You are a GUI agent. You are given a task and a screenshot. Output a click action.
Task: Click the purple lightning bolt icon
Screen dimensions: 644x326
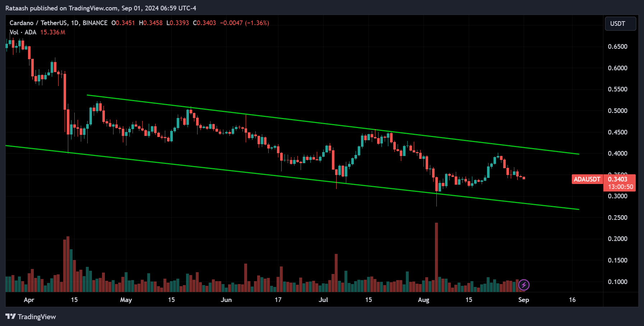(524, 285)
